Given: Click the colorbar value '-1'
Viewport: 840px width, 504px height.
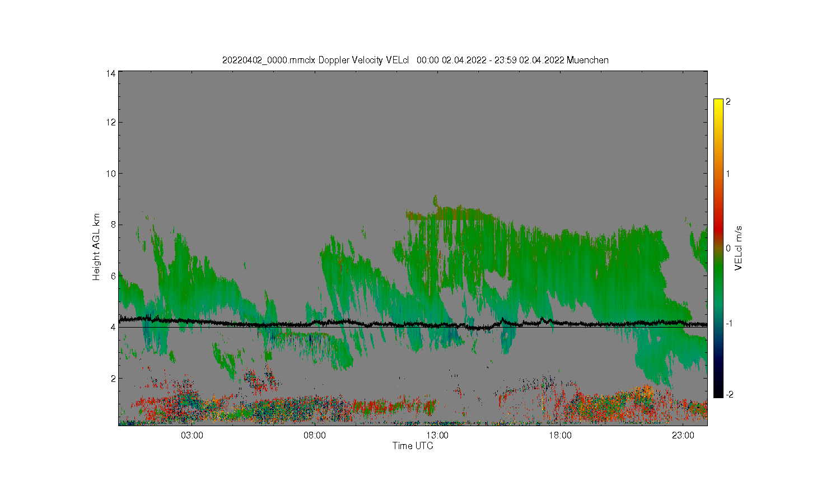Looking at the screenshot, I should point(729,324).
